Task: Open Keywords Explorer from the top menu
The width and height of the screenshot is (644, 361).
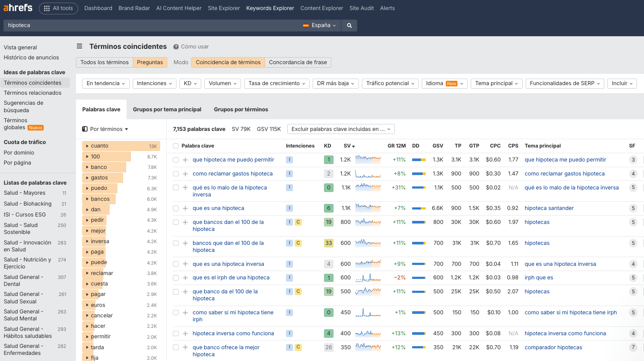Action: point(270,8)
